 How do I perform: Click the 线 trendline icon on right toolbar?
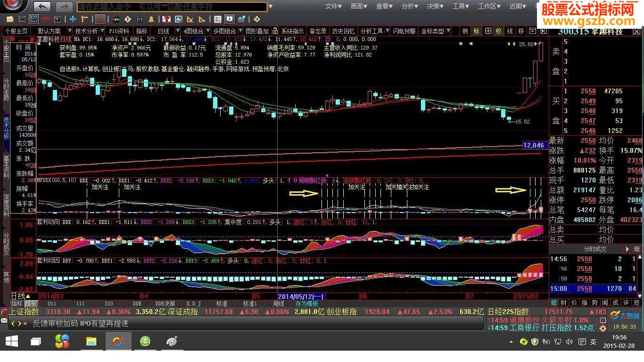pos(509,31)
